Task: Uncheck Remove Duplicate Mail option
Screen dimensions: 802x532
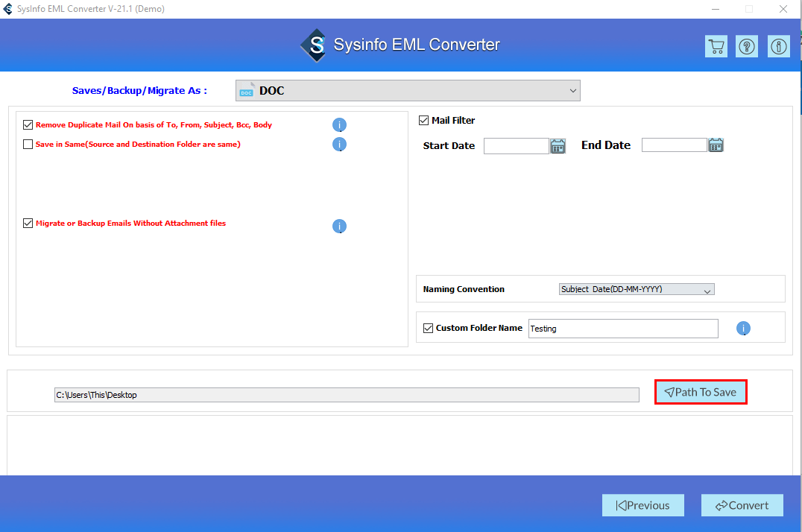Action: 28,124
